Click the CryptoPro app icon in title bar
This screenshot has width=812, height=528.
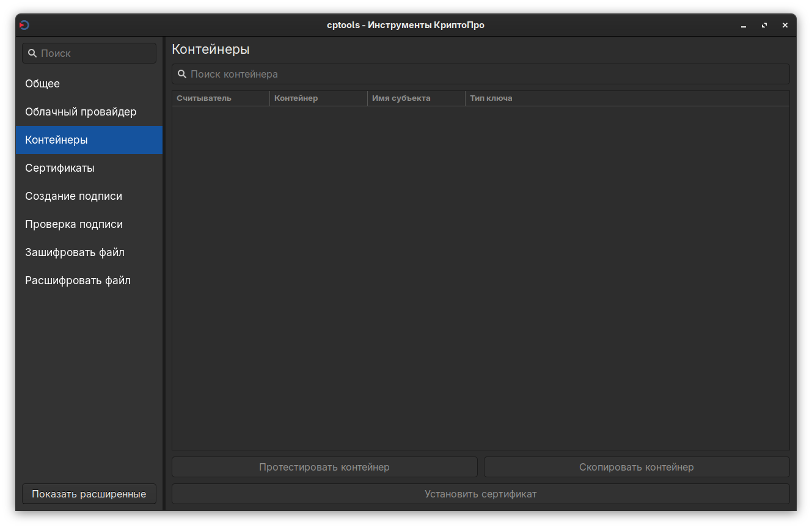pos(24,25)
